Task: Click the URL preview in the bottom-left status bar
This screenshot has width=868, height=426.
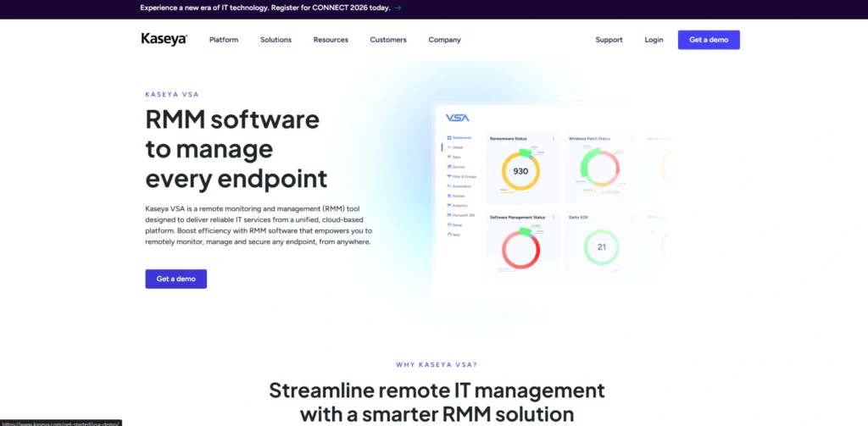Action: 61,423
